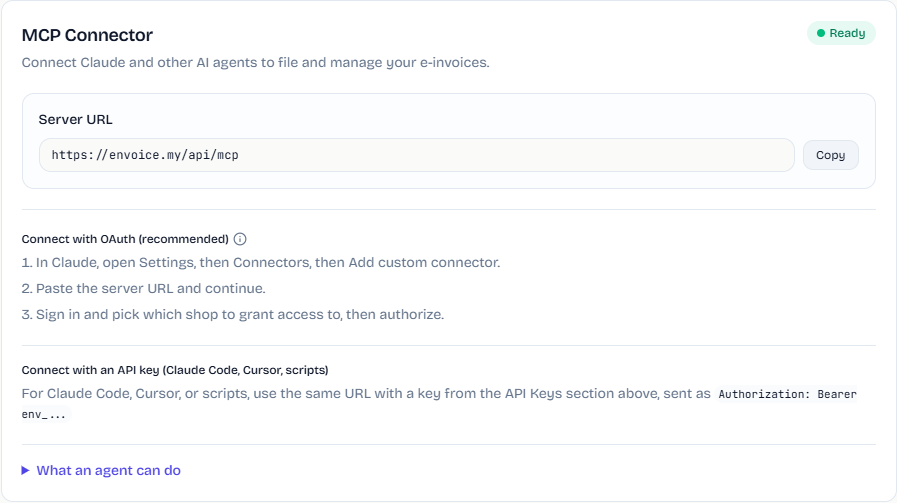
Task: Open the OAuth info tooltip icon
Action: point(240,239)
